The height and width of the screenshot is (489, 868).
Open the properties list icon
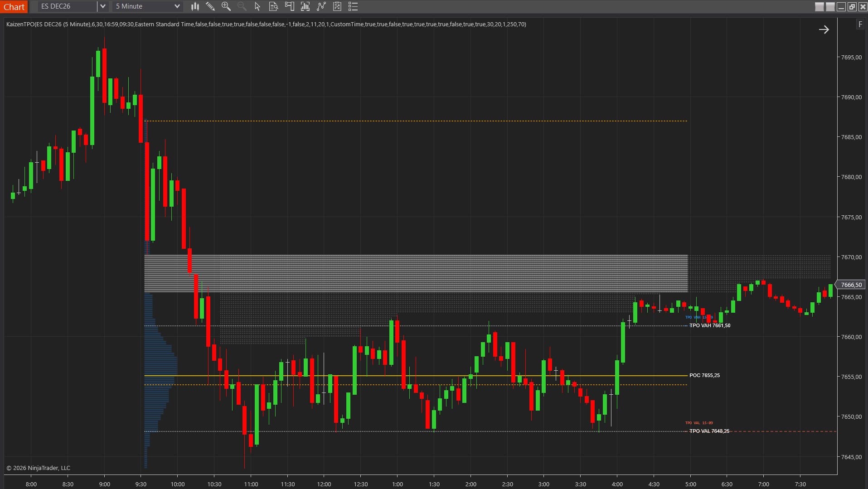[x=353, y=6]
